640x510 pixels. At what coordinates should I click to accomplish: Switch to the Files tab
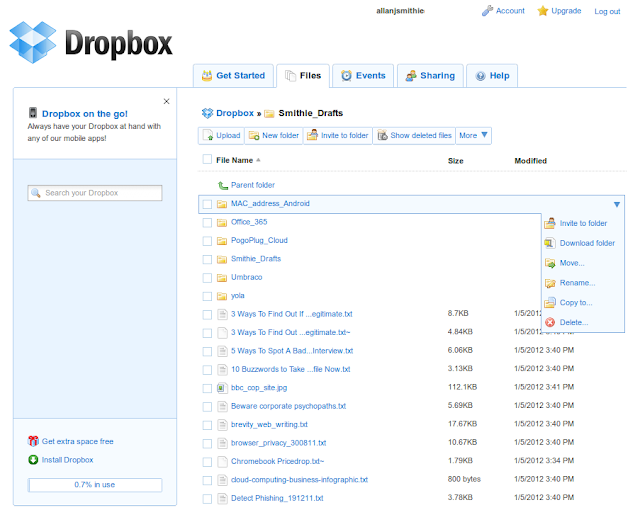(303, 75)
